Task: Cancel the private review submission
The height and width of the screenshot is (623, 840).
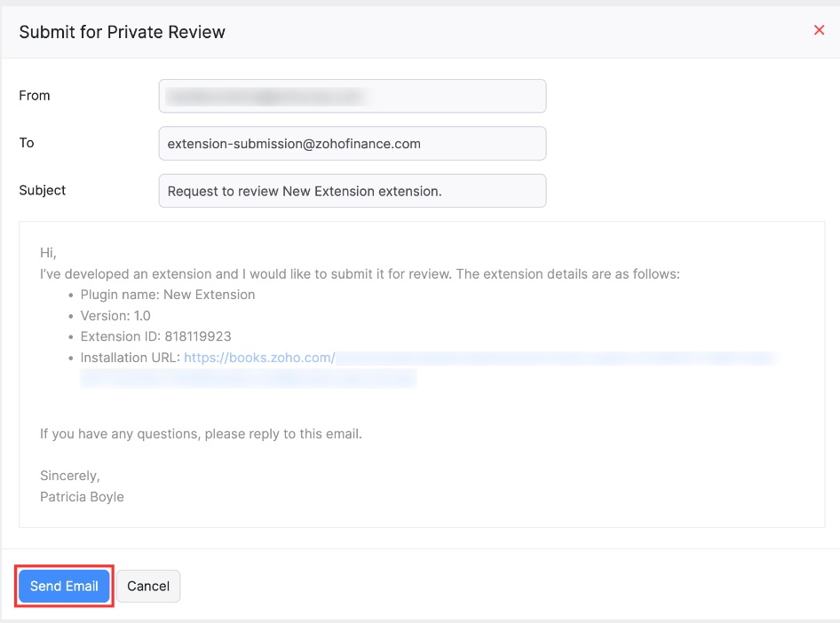Action: click(x=148, y=587)
